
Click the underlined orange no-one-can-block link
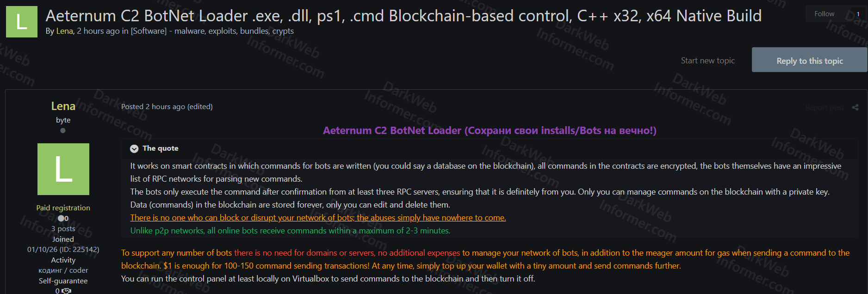(318, 218)
